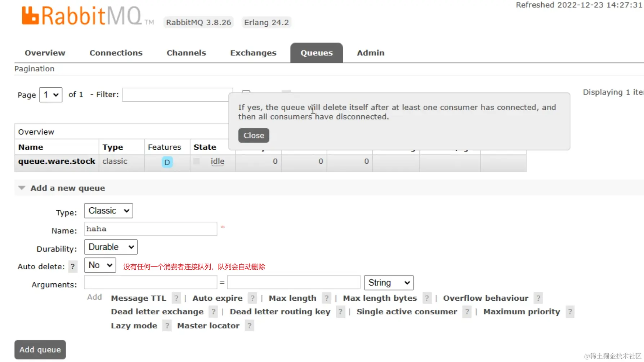The image size is (644, 362).
Task: Click the Features column header
Action: click(x=164, y=147)
